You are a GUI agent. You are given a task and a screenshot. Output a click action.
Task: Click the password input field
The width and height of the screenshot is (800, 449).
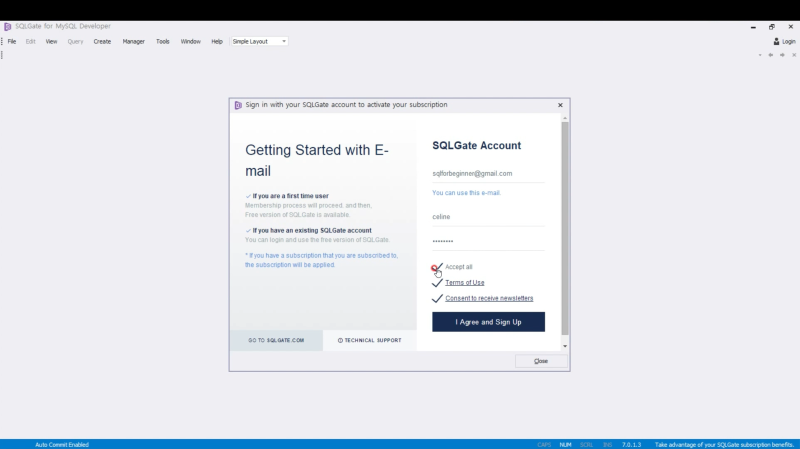tap(488, 241)
